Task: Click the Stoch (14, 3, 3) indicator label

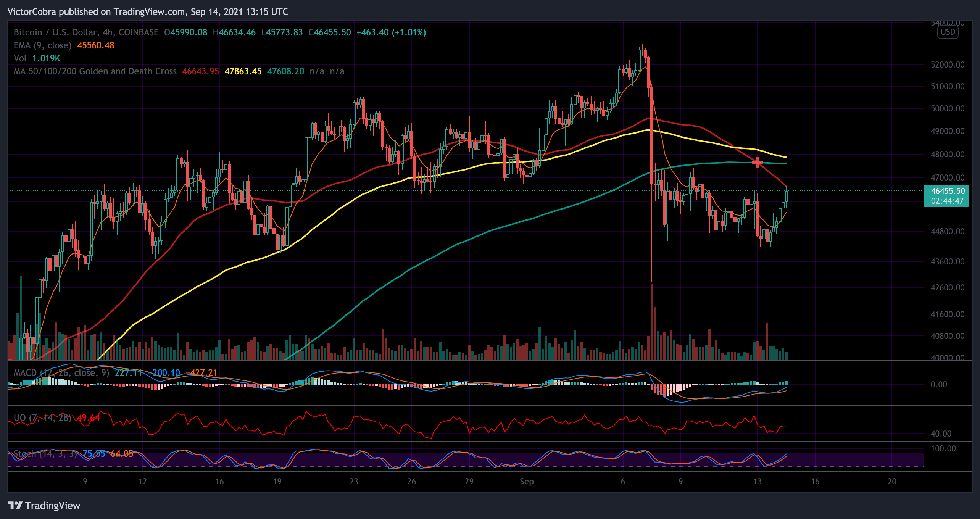Action: (x=45, y=454)
